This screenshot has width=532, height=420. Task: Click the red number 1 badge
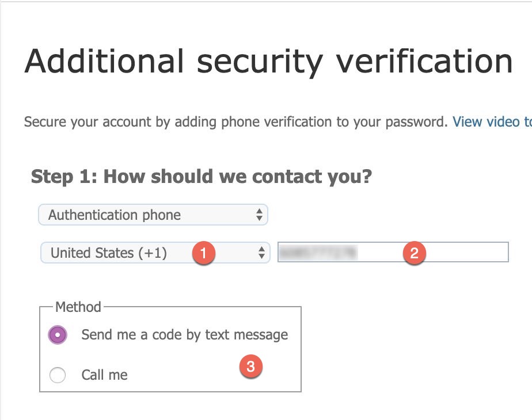tap(204, 253)
